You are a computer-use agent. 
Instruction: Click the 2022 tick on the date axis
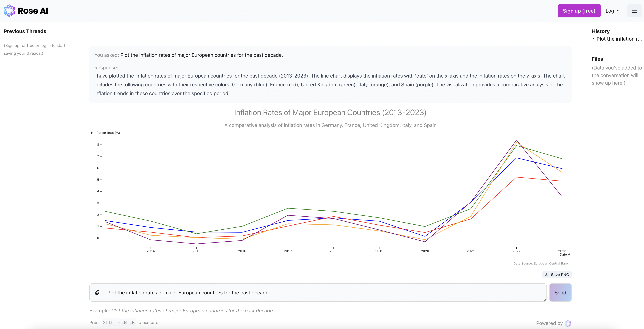coord(516,251)
